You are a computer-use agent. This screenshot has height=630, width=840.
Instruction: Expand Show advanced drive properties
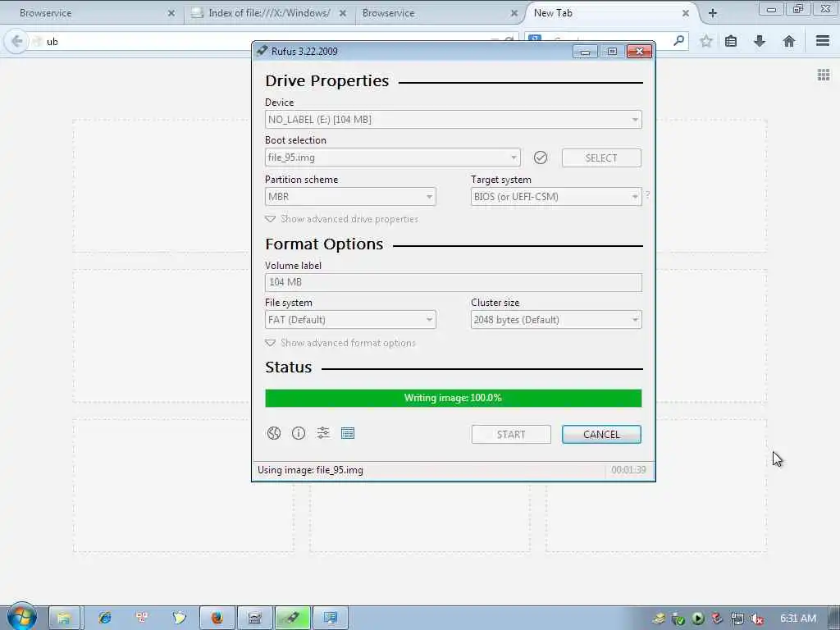click(342, 219)
